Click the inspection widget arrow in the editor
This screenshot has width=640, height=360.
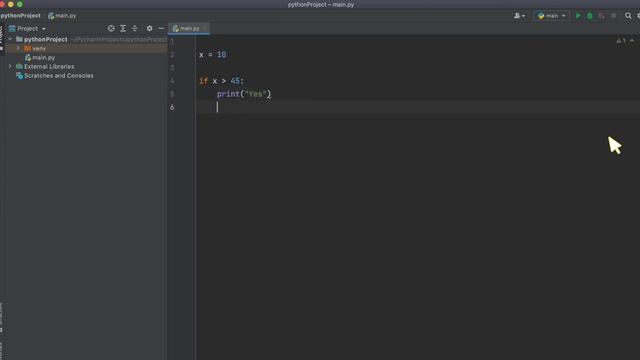632,40
